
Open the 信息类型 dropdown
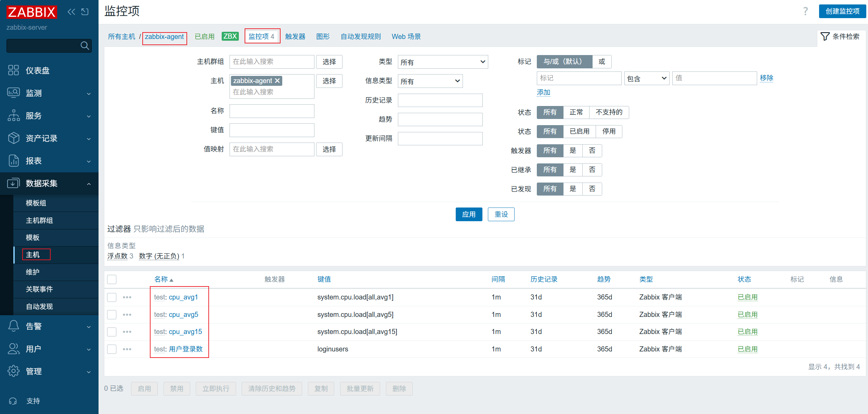[x=430, y=81]
